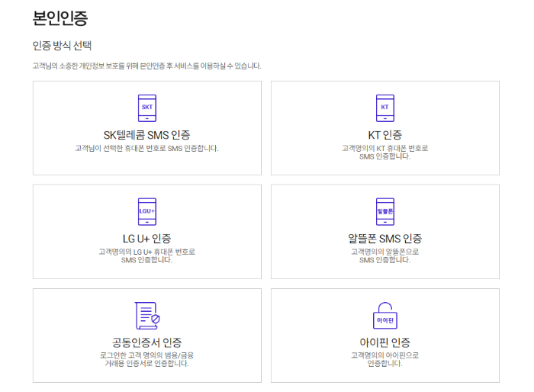Click the 아이핀 padlock icon
The width and height of the screenshot is (534, 392).
coord(384,316)
